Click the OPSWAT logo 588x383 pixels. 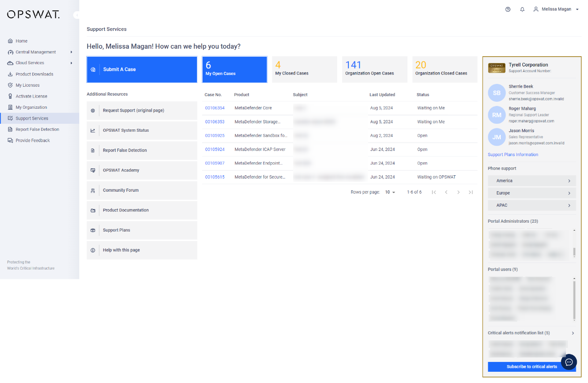[x=33, y=15]
